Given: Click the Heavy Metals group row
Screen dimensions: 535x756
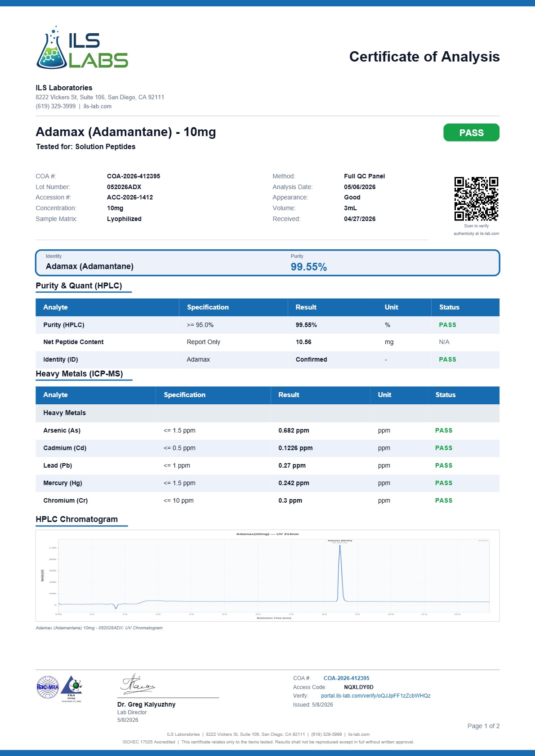Looking at the screenshot, I should pos(267,413).
